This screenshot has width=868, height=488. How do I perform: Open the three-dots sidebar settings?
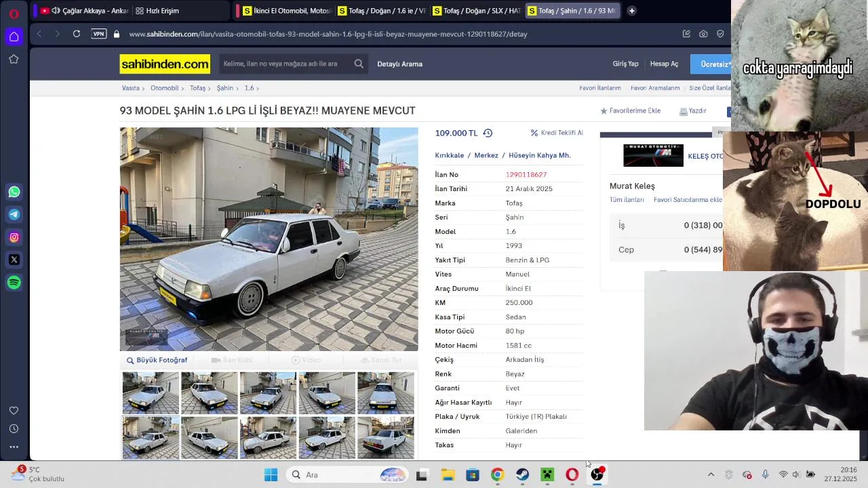(14, 447)
